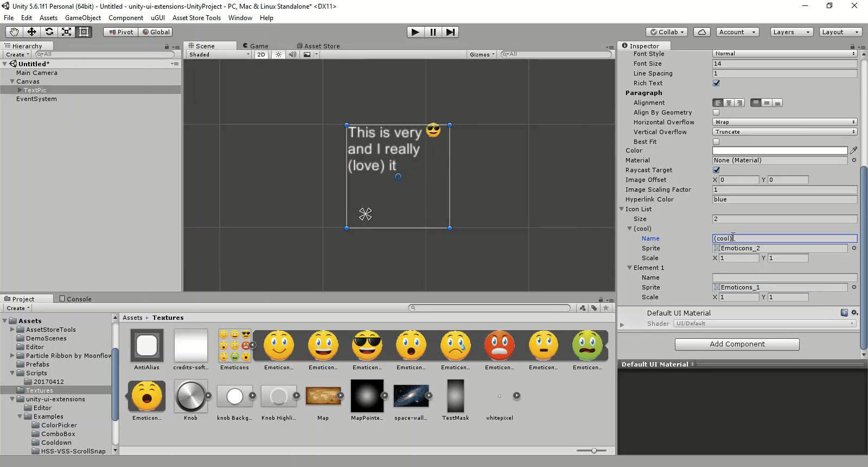The height and width of the screenshot is (467, 868).
Task: Switch to the Console tab
Action: (x=75, y=299)
